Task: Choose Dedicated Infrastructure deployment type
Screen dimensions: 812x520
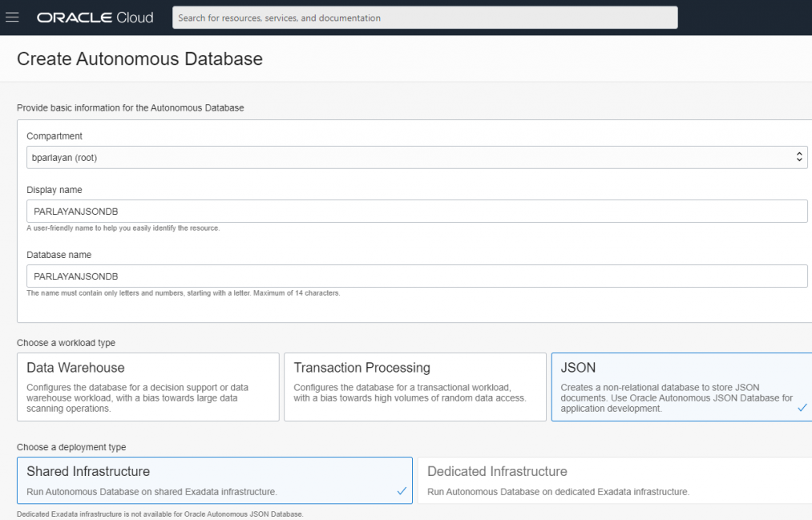Action: point(615,480)
